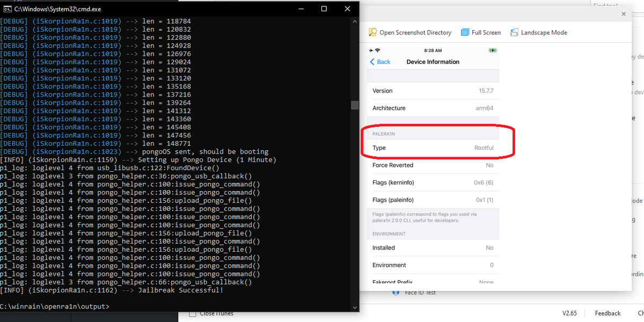Screen dimensions: 644x322
Task: Click the 'len = 148771' debug line
Action: click(x=96, y=143)
